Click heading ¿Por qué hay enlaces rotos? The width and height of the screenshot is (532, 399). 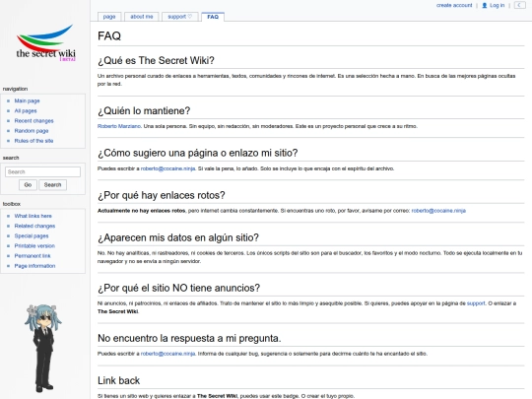pos(162,195)
